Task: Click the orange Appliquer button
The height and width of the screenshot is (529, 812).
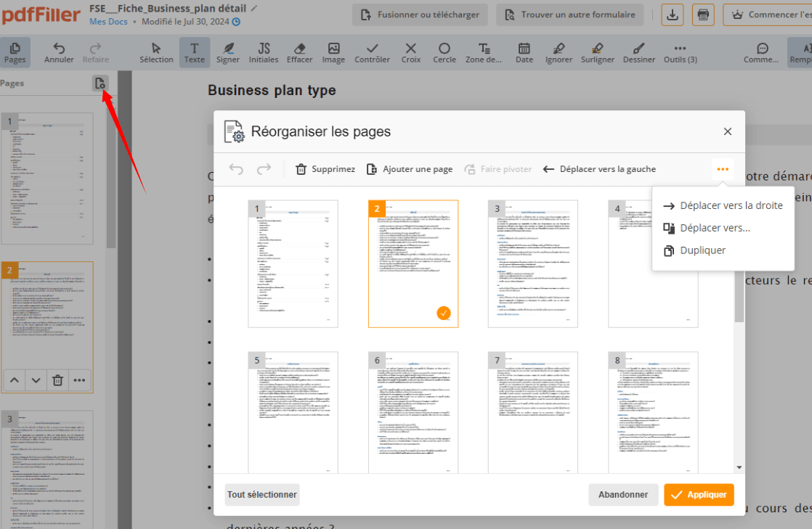Action: coord(699,494)
